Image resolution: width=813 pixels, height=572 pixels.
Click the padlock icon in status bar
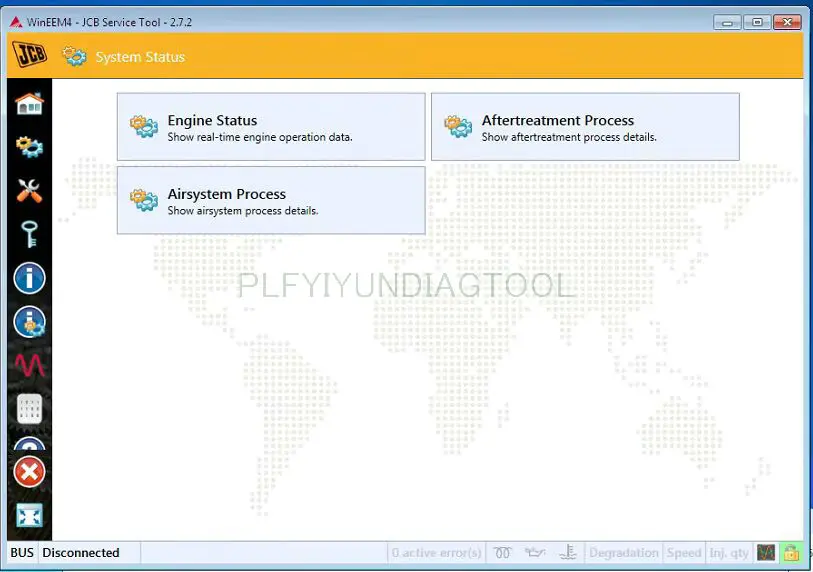pyautogui.click(x=791, y=553)
